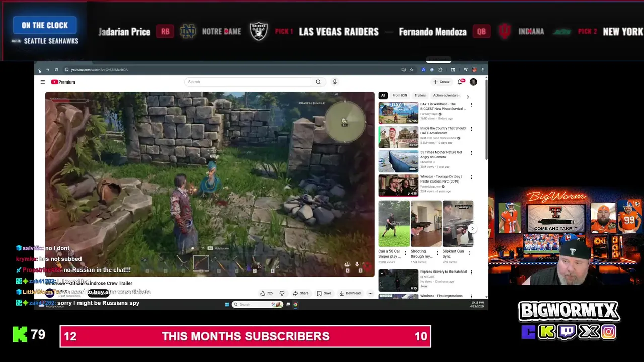Click the browser address bar URL
Viewport: 644px width, 362px height.
pos(99,70)
